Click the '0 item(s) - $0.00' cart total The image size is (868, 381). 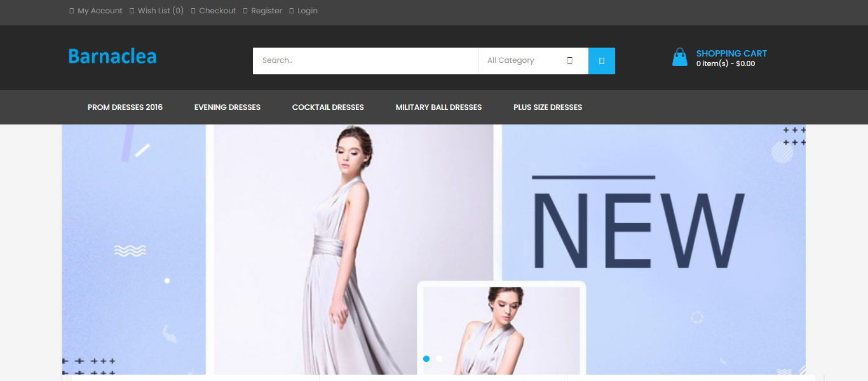pyautogui.click(x=726, y=63)
